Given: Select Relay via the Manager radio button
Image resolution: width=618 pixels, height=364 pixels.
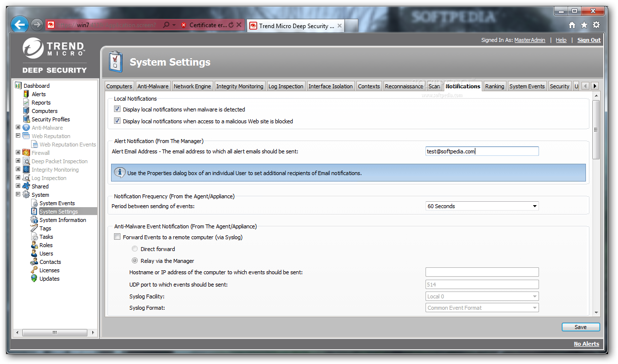Looking at the screenshot, I should tap(135, 261).
